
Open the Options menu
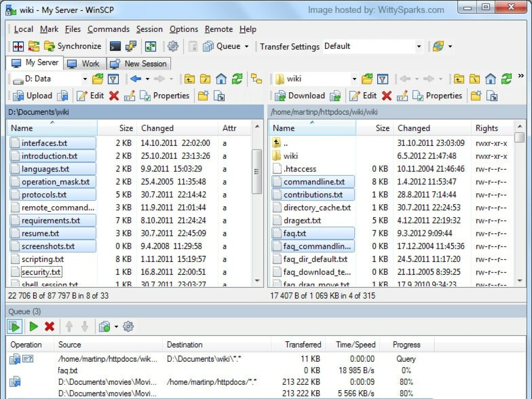point(184,29)
